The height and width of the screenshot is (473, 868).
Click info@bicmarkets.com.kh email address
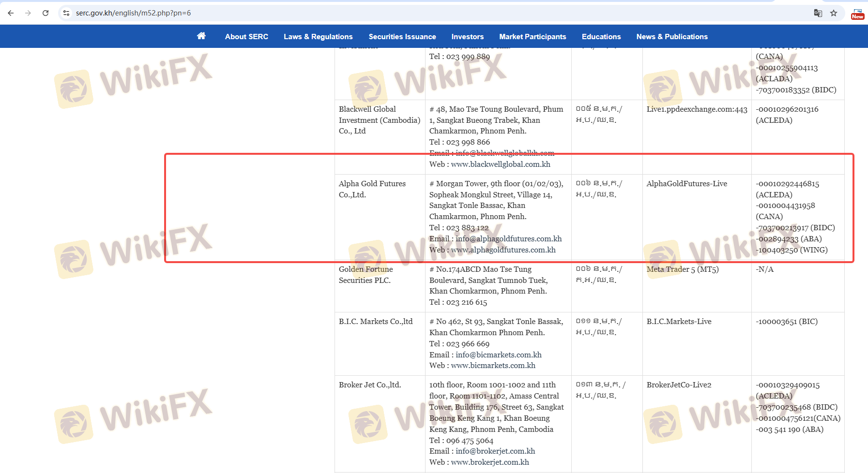pyautogui.click(x=498, y=355)
